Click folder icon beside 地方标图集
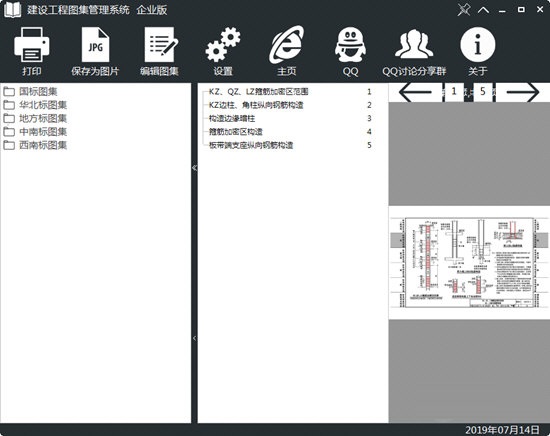 pos(9,119)
